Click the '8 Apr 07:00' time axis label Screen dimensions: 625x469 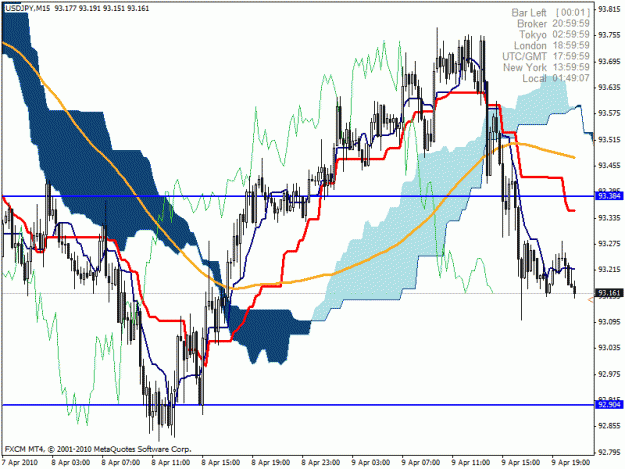pyautogui.click(x=120, y=462)
